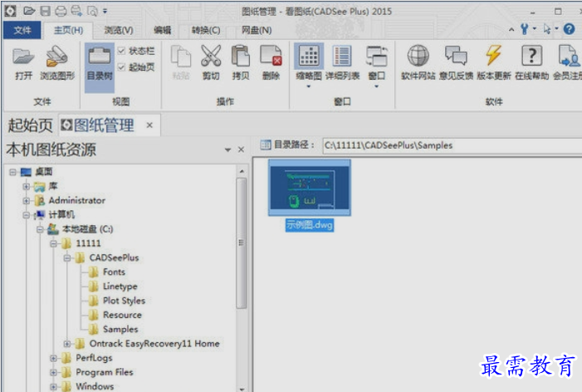Open the quick access toolbar customize arrow
The height and width of the screenshot is (392, 582).
pyautogui.click(x=105, y=12)
